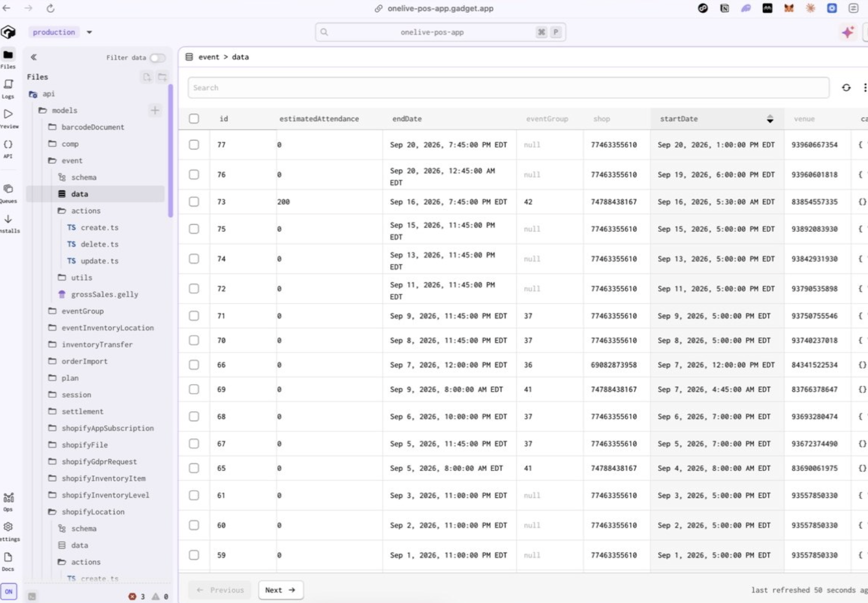Toggle the Filter data switch
This screenshot has width=868, height=603.
tap(157, 57)
